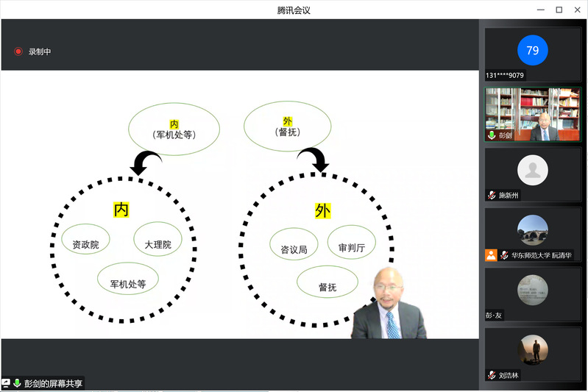Click the screen share icon at bottom-left
Screen dimensions: 588x392
(x=6, y=383)
